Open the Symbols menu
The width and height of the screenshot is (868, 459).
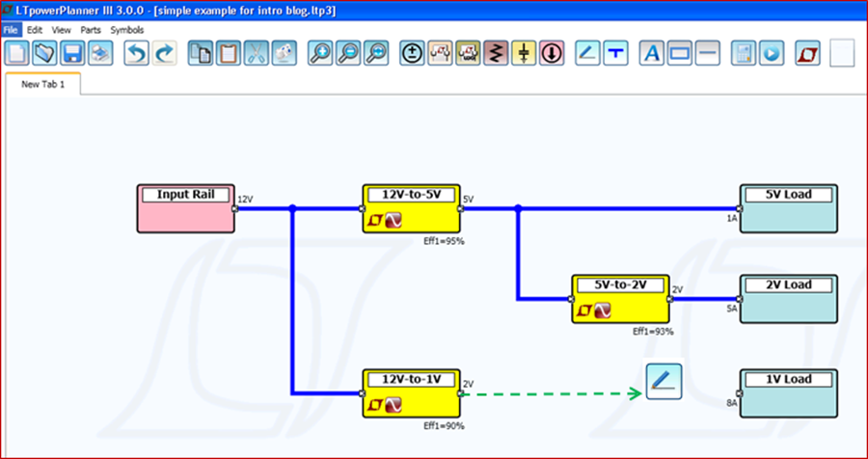[x=126, y=30]
